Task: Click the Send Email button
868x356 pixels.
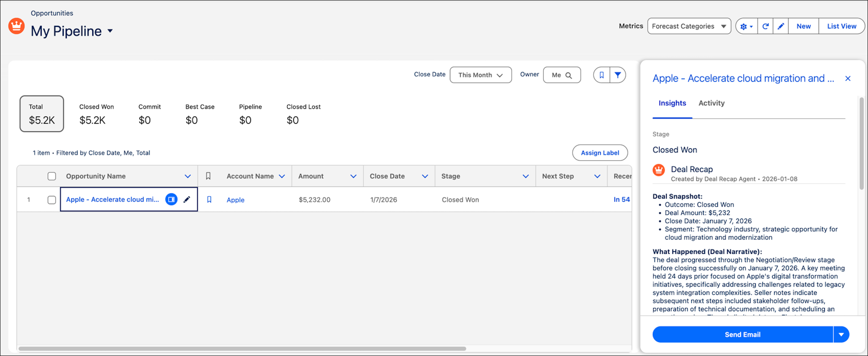Action: [x=743, y=334]
